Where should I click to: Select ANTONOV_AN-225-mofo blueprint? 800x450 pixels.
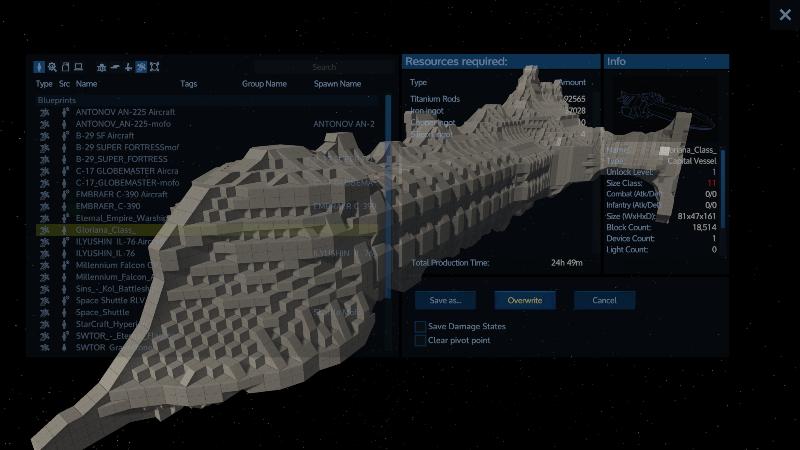pos(123,124)
